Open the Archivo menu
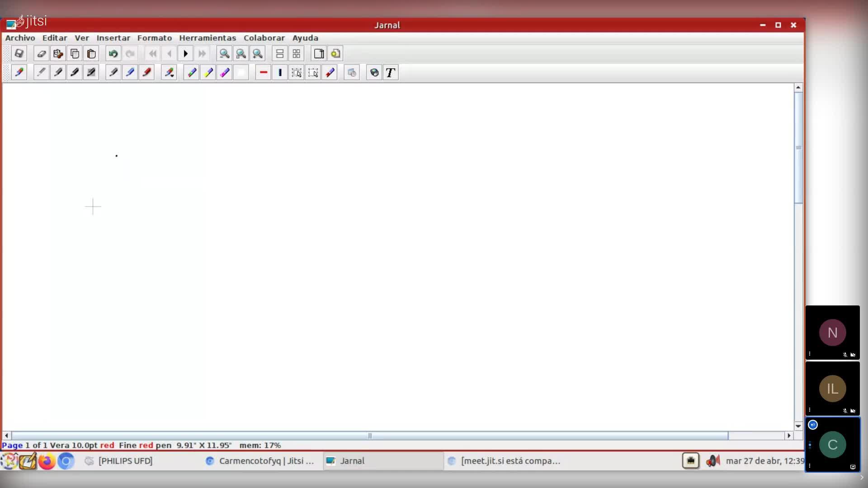Image resolution: width=868 pixels, height=488 pixels. tap(20, 38)
